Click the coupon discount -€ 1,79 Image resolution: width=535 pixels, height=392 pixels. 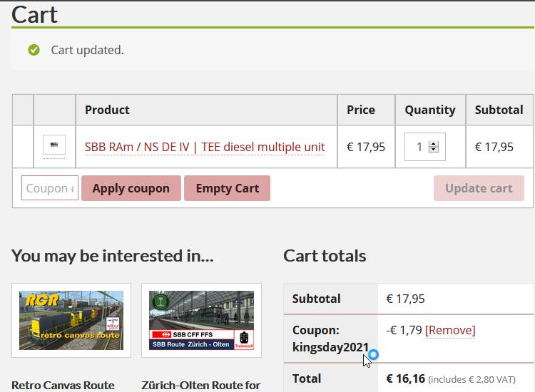coord(404,330)
